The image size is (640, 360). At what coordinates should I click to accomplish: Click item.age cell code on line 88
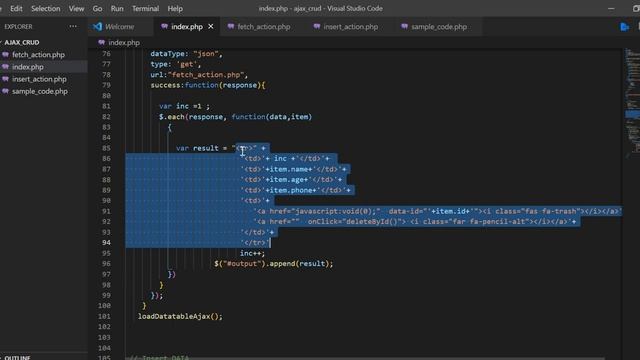[291, 180]
